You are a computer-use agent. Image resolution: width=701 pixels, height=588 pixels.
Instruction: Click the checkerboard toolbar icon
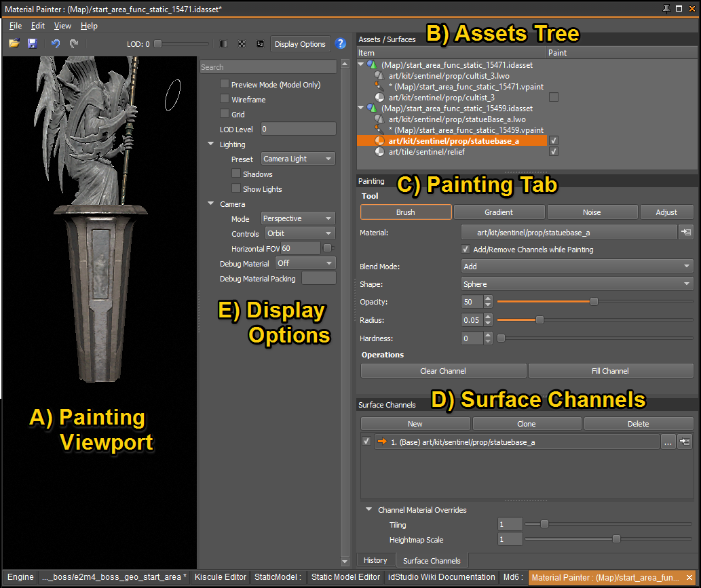click(x=242, y=44)
